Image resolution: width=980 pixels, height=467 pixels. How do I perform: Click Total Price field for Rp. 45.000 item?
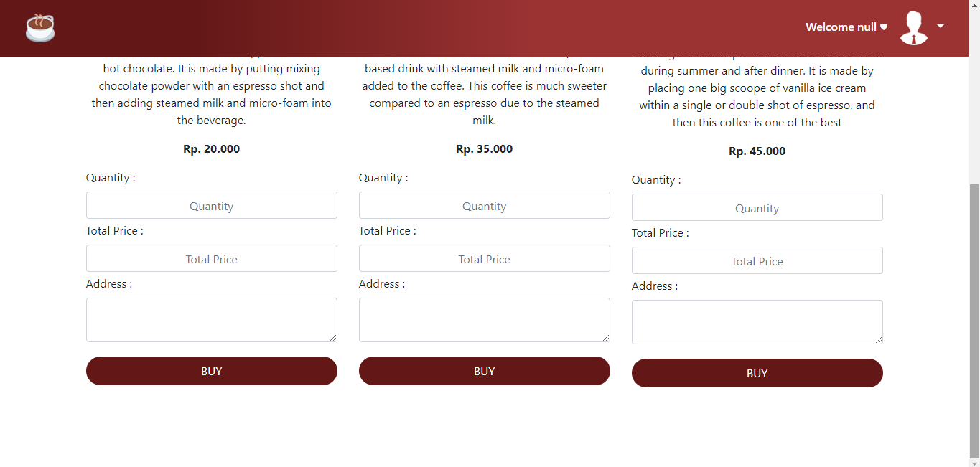pos(757,261)
